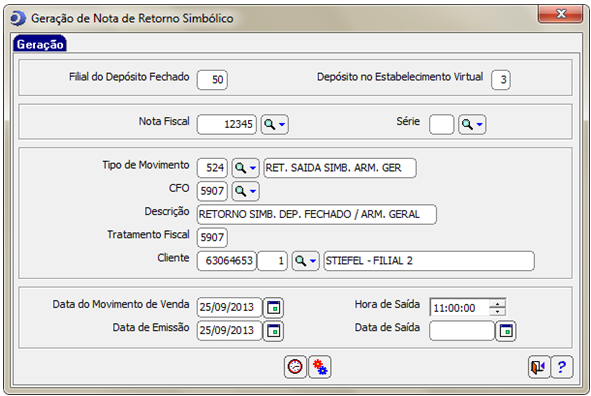
Task: Open calendar for Data do Movimento de Venda
Action: [273, 307]
